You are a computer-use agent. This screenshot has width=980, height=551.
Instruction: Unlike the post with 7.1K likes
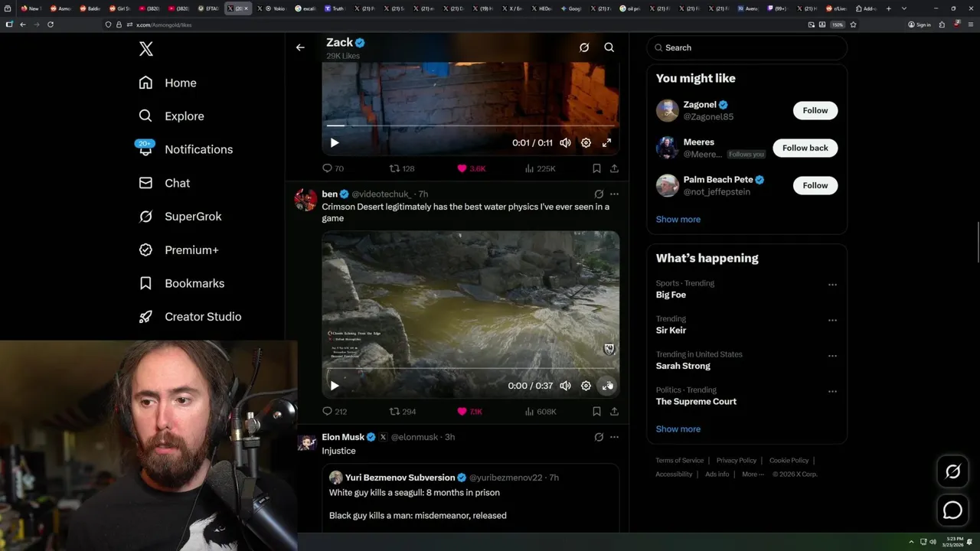469,412
